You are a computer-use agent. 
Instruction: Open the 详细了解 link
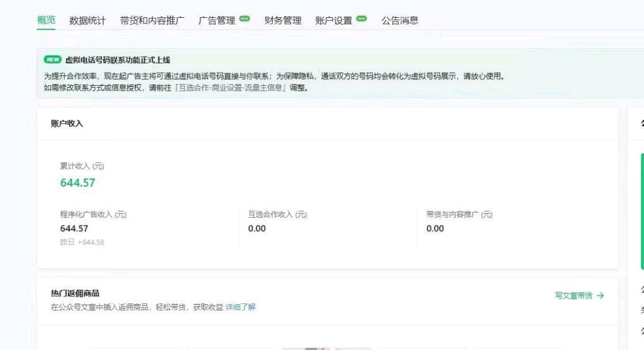coord(242,306)
